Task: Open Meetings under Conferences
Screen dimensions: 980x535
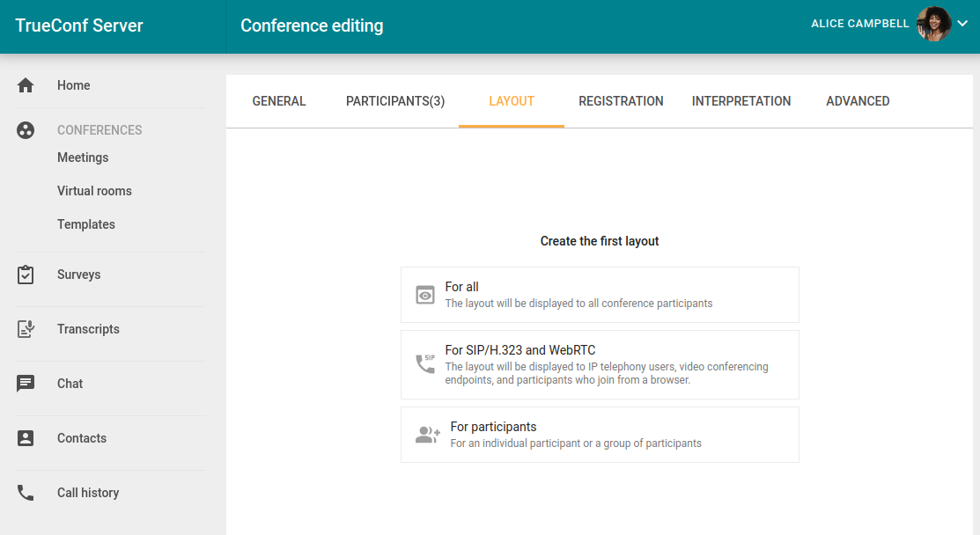Action: pos(83,158)
